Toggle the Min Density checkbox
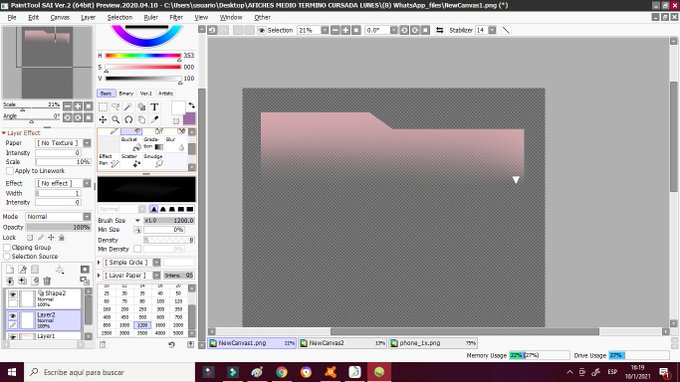The height and width of the screenshot is (382, 680). (x=137, y=249)
